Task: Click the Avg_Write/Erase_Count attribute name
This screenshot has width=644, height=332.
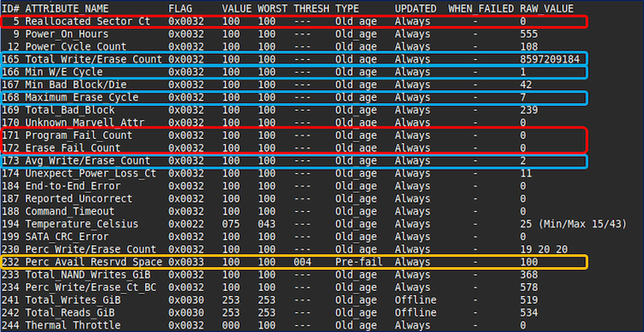Action: tap(88, 162)
